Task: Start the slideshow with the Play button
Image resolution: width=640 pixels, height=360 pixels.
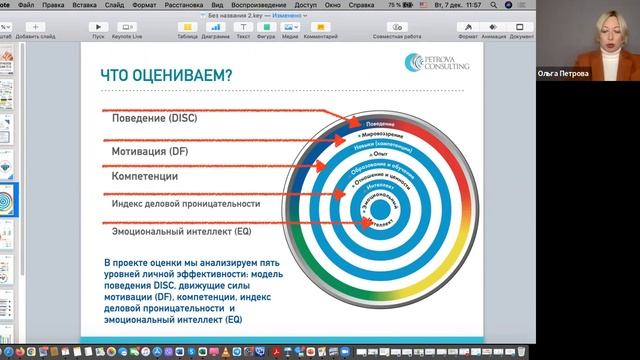Action: 98,27
